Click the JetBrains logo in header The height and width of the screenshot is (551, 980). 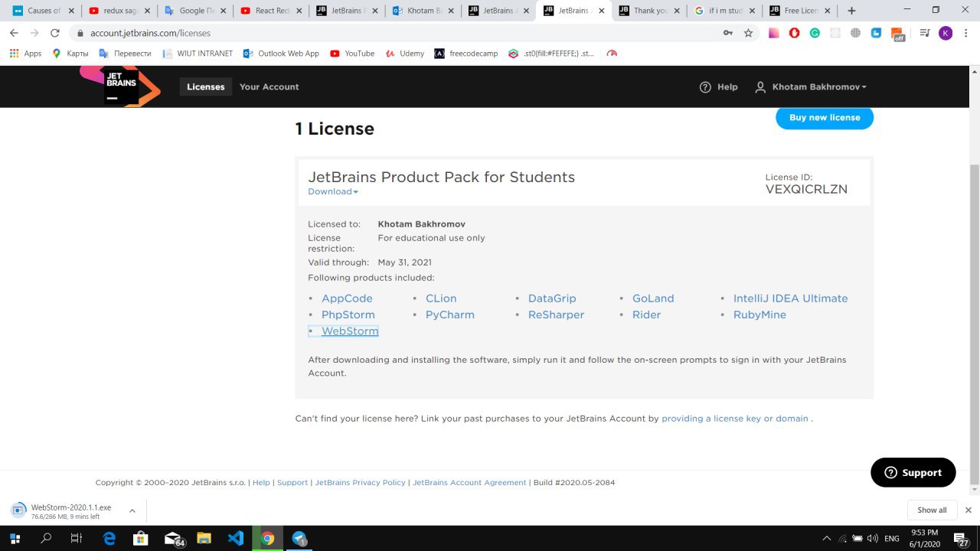pos(121,86)
